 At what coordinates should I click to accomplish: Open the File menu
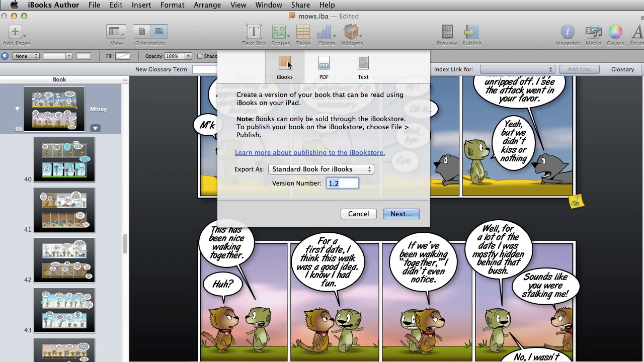click(x=94, y=5)
